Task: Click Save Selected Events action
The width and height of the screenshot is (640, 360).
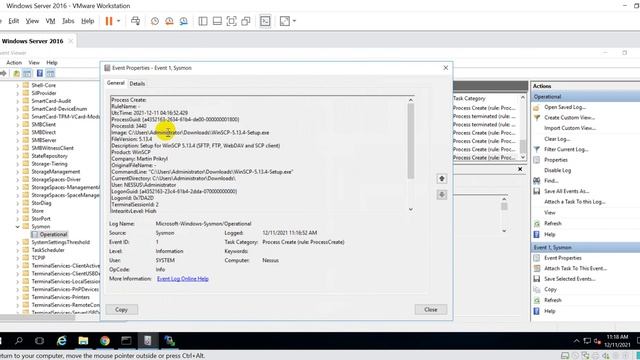Action: tap(569, 279)
